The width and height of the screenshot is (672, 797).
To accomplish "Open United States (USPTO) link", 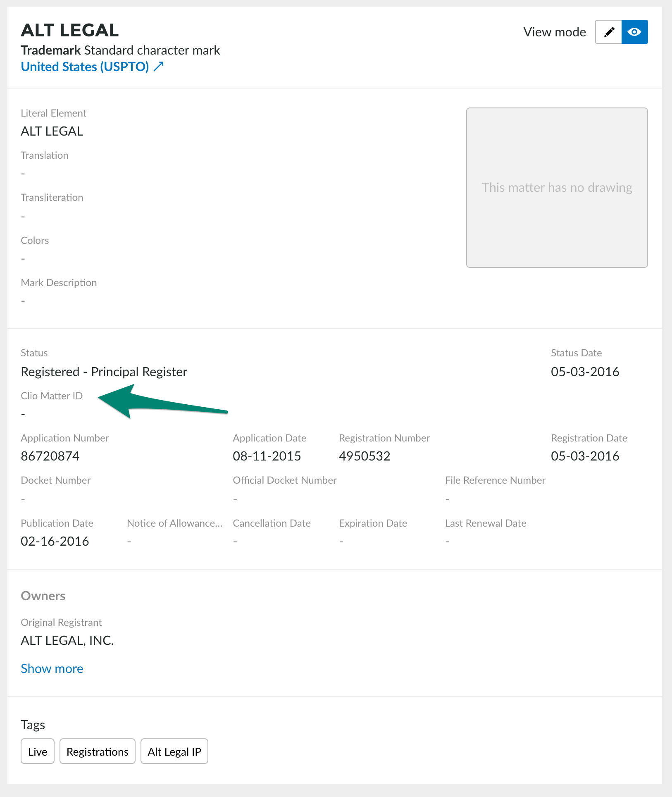I will coord(85,67).
